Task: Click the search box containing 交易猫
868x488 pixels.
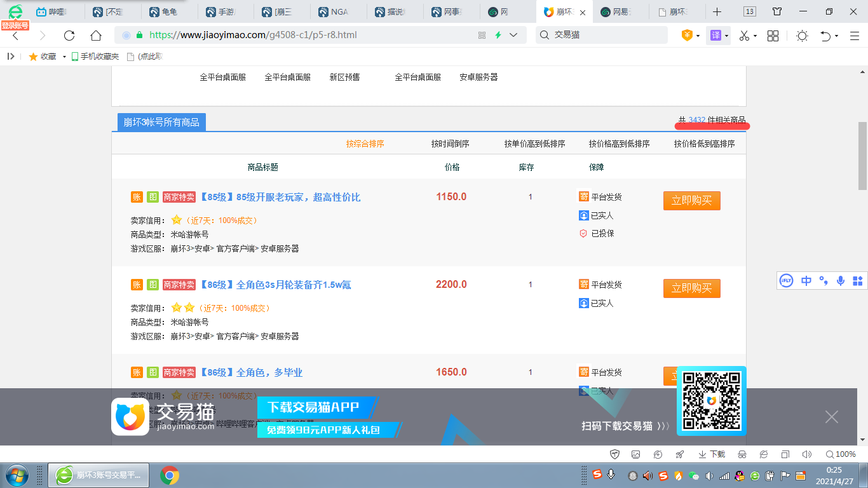Action: (602, 35)
